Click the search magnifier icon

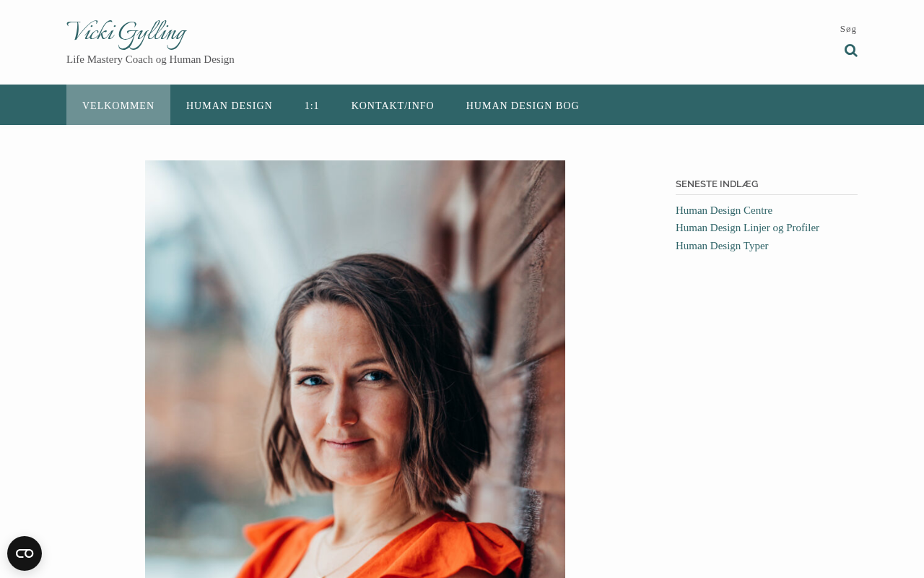coord(851,51)
